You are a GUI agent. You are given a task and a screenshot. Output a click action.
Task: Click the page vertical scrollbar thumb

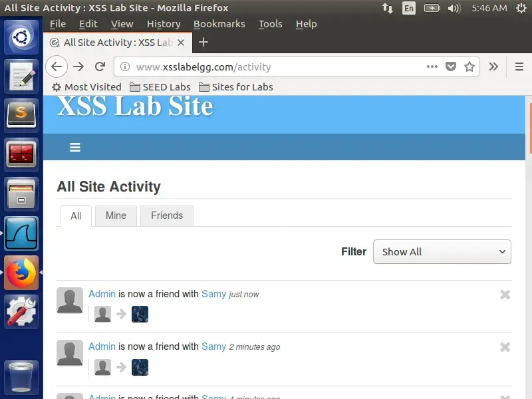coord(530,128)
